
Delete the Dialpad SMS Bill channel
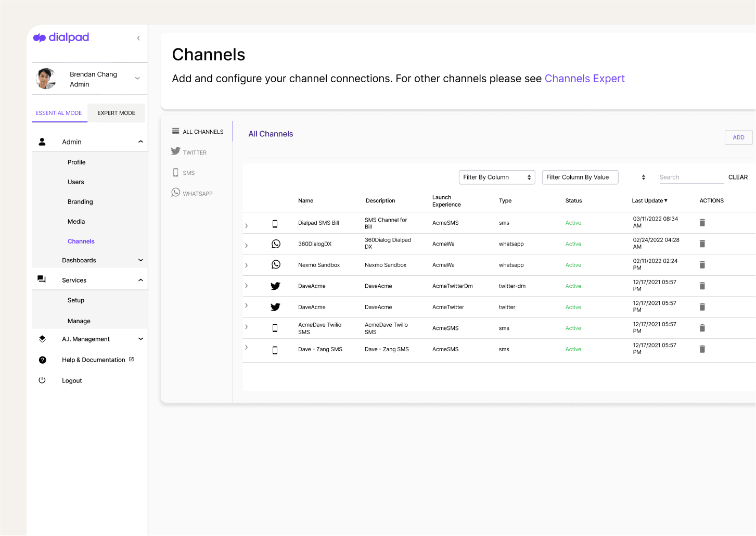(702, 222)
